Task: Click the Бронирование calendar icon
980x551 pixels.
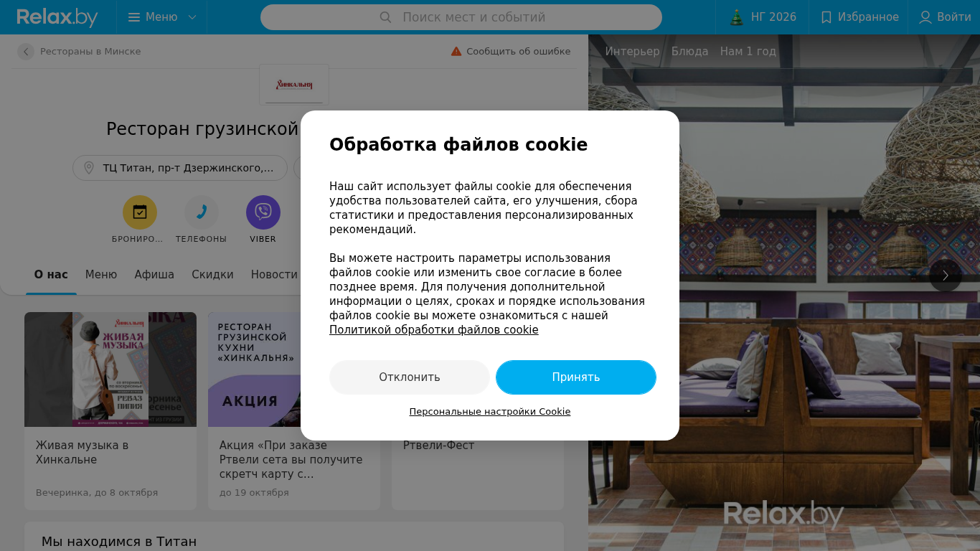Action: (140, 212)
